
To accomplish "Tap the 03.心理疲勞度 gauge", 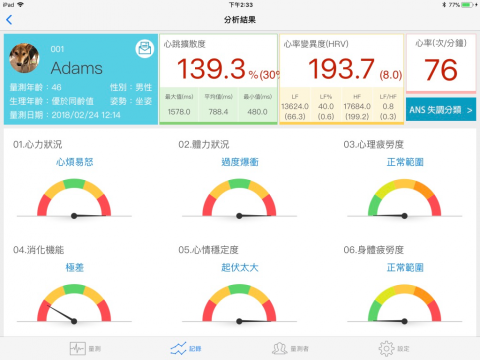I will [x=404, y=199].
